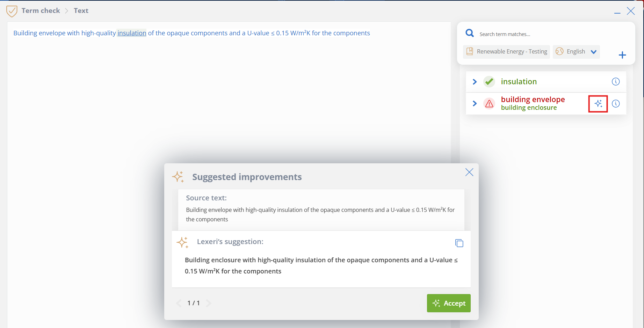This screenshot has width=644, height=328.
Task: Expand the building envelope term entry
Action: (475, 104)
